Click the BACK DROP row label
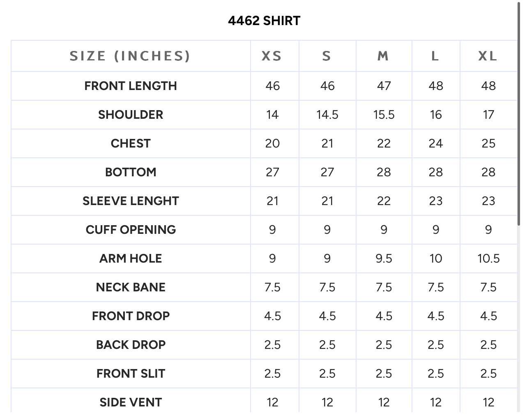 [x=131, y=345]
